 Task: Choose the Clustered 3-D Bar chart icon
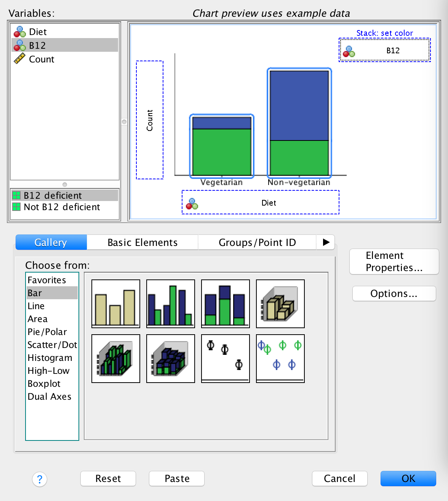pos(115,358)
